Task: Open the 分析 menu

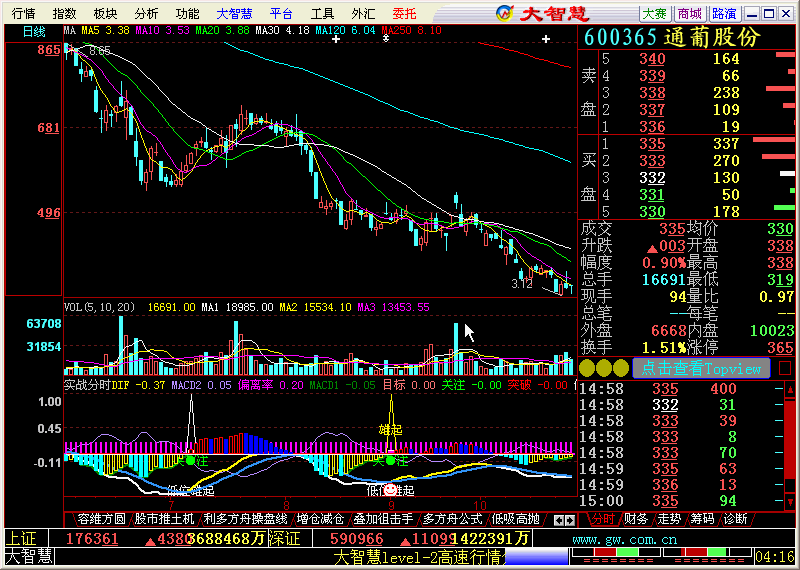Action: [146, 13]
